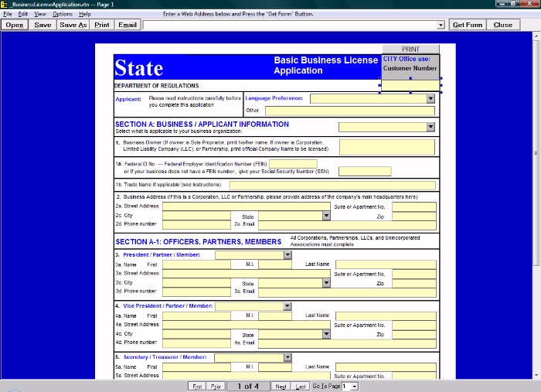Open the 4c State dropdown
541x392 pixels.
click(x=326, y=334)
